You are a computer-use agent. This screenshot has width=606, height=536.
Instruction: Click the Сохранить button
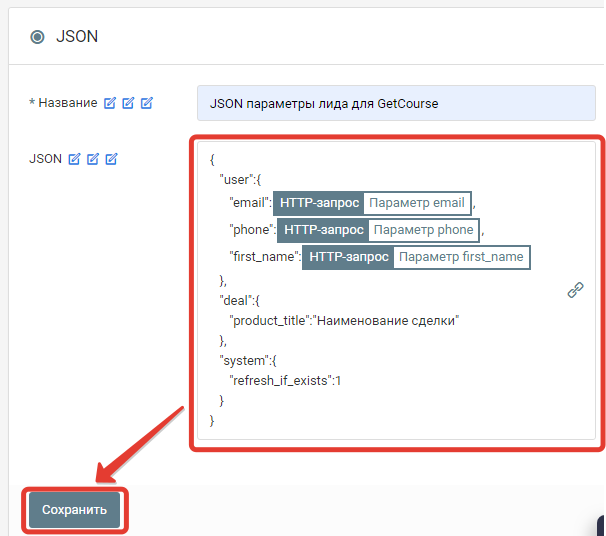[75, 510]
